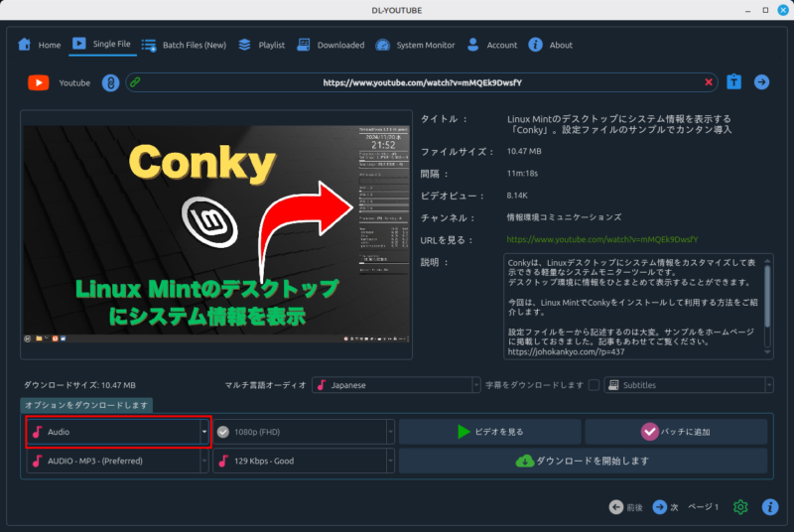This screenshot has height=532, width=794.
Task: Click the paste clipboard icon
Action: [x=733, y=82]
